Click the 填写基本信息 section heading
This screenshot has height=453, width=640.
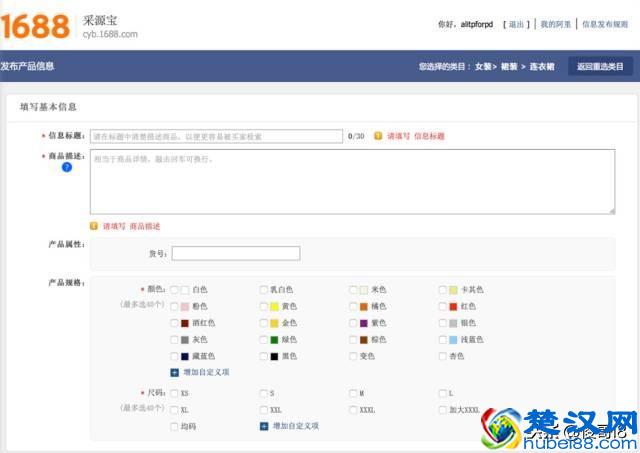click(48, 107)
